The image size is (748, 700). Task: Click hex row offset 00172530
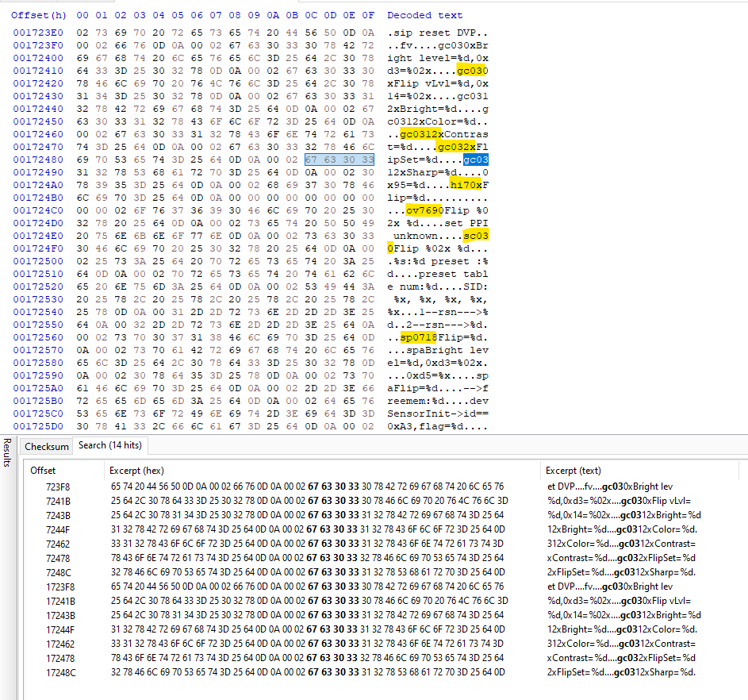(38, 300)
